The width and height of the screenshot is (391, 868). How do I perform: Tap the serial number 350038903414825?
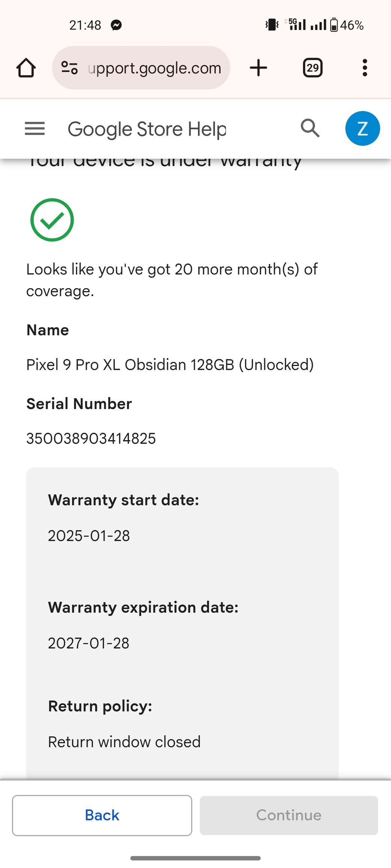[91, 438]
